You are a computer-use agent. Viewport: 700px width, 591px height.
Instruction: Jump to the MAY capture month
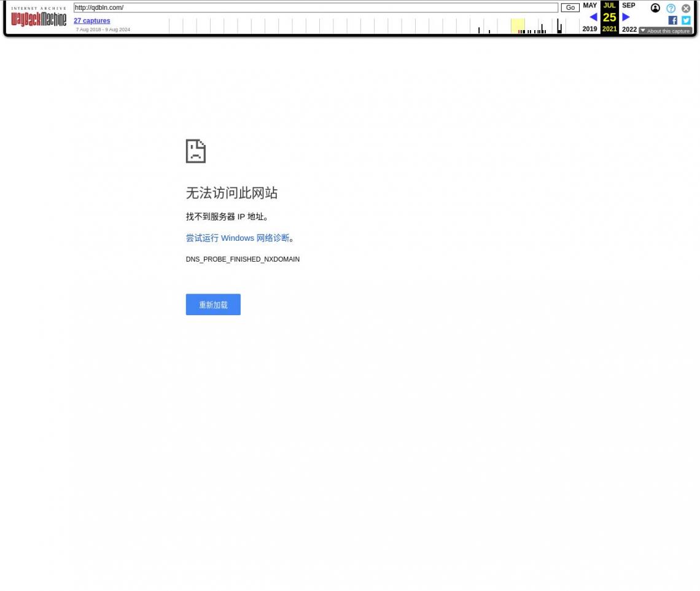[589, 6]
